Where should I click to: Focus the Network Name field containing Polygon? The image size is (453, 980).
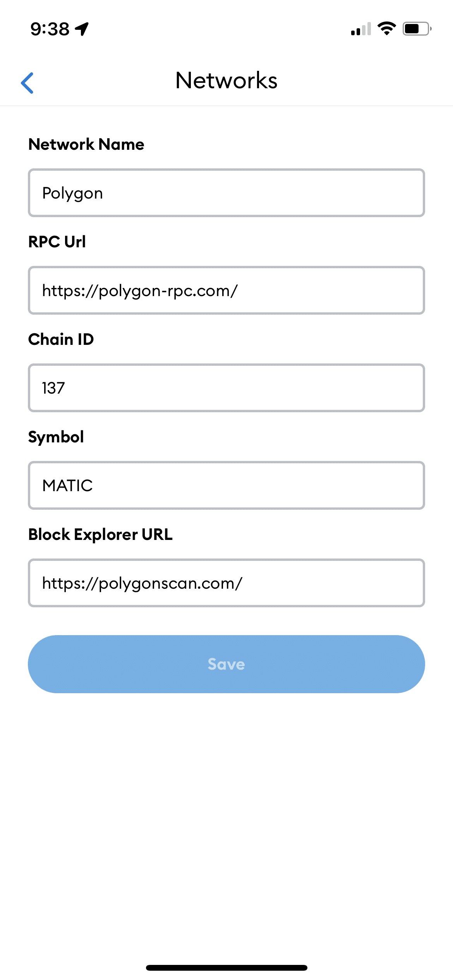226,193
